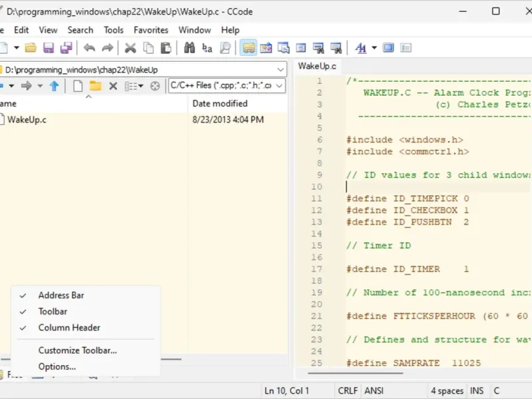Expand the folder path address dropdown

280,69
